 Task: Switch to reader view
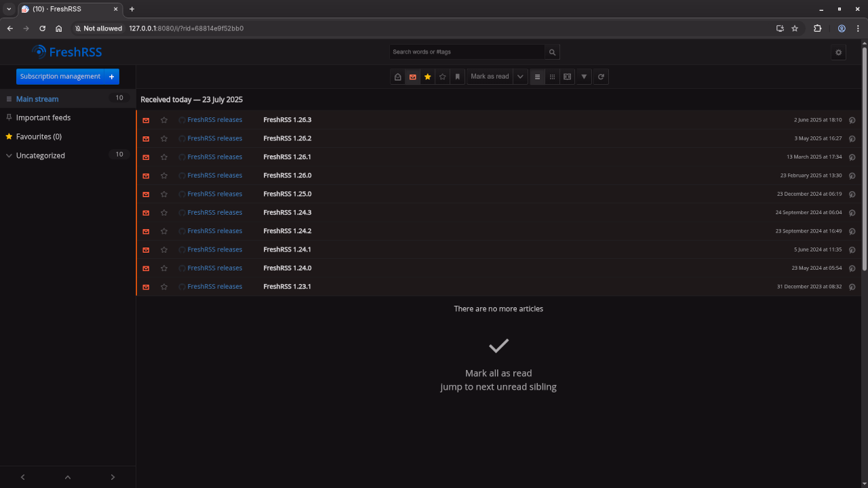pos(567,77)
